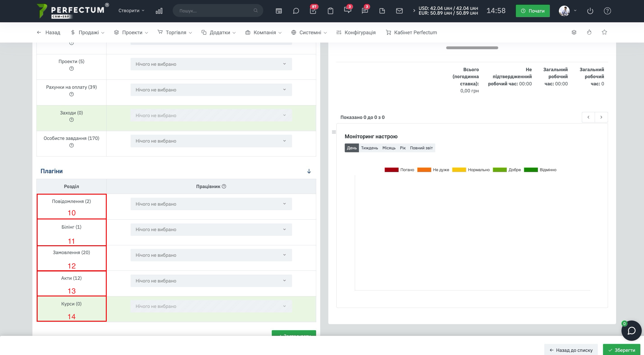This screenshot has height=355, width=644.
Task: Open employee dropdown for Проекти (5)
Action: coord(211,64)
